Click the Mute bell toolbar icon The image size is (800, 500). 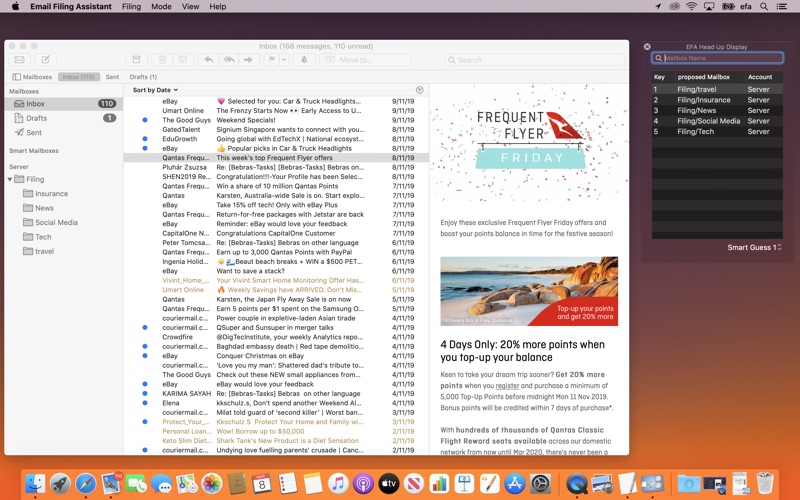point(304,60)
